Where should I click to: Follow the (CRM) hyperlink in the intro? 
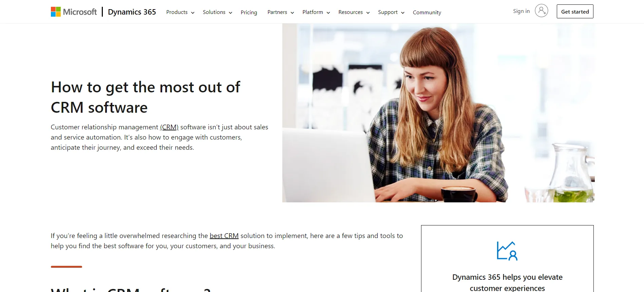tap(169, 127)
